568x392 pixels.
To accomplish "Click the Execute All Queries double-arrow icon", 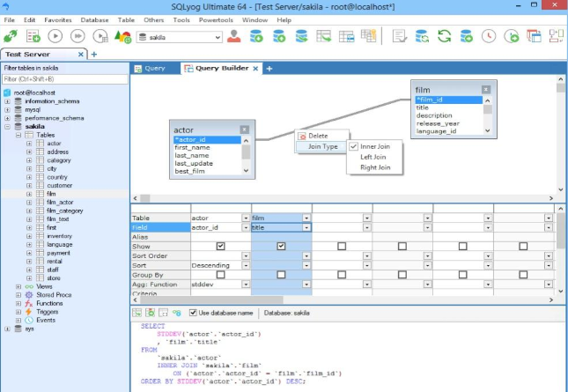I will (x=77, y=36).
